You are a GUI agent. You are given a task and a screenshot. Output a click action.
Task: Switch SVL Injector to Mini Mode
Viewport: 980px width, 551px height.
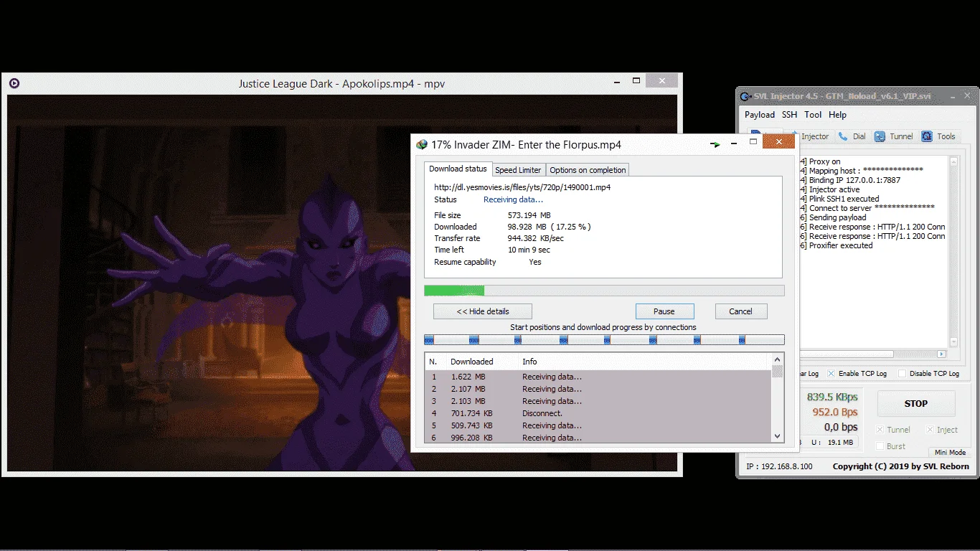(950, 452)
